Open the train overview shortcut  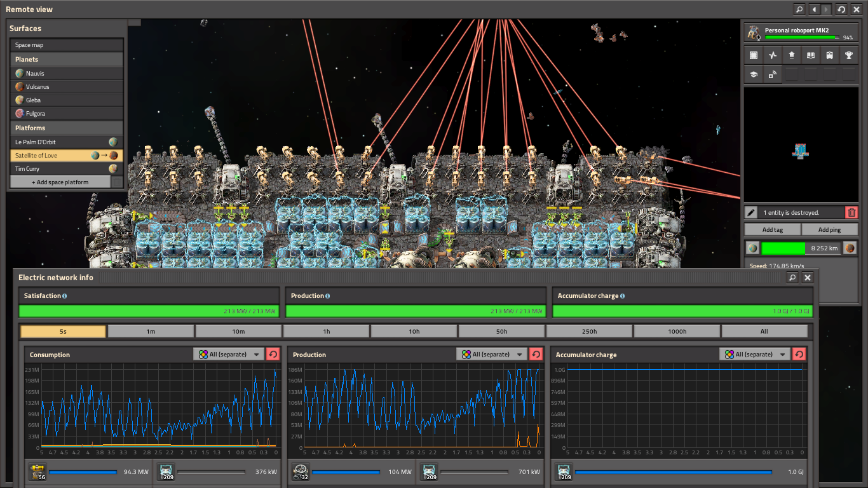830,55
